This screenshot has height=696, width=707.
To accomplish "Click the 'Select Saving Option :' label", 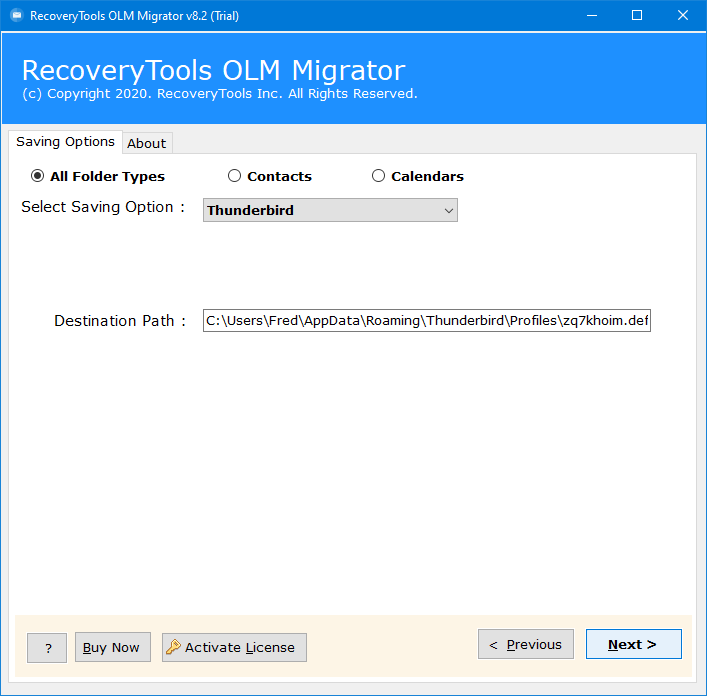I will coord(103,207).
